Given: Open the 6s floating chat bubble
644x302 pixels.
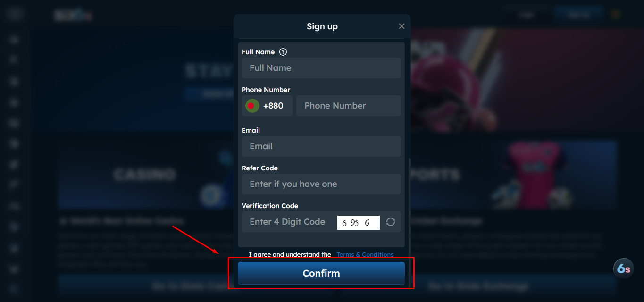Looking at the screenshot, I should tap(623, 268).
